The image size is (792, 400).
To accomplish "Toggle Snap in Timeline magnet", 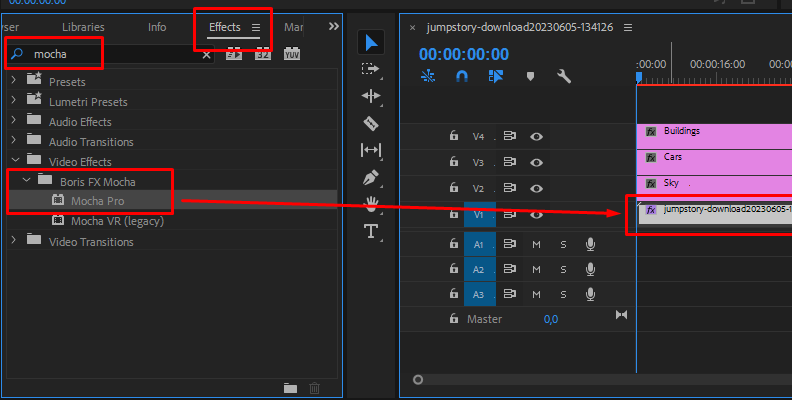I will (x=462, y=76).
